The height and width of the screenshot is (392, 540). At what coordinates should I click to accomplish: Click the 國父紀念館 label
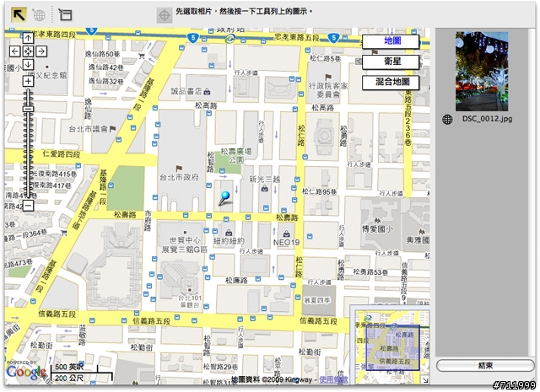pyautogui.click(x=47, y=75)
